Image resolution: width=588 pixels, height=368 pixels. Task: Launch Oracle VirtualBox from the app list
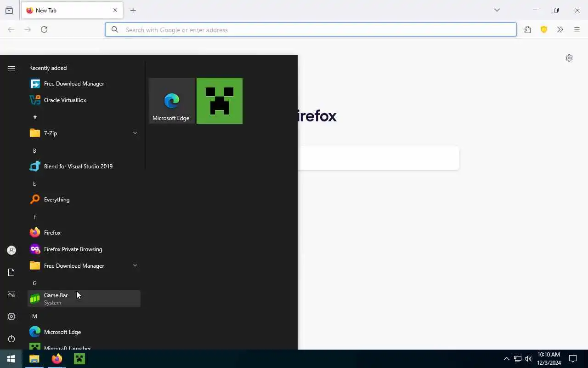[84, 100]
